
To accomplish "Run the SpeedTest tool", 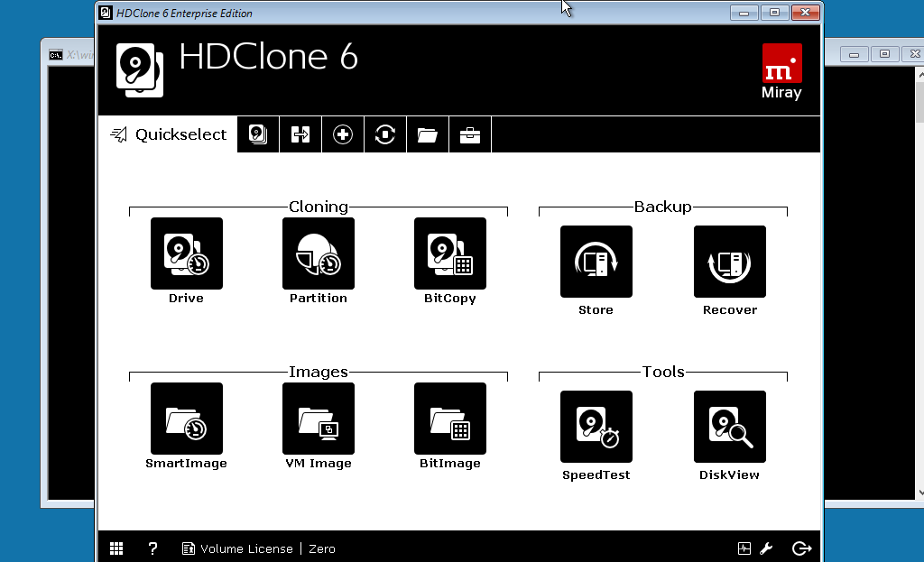I will click(596, 427).
